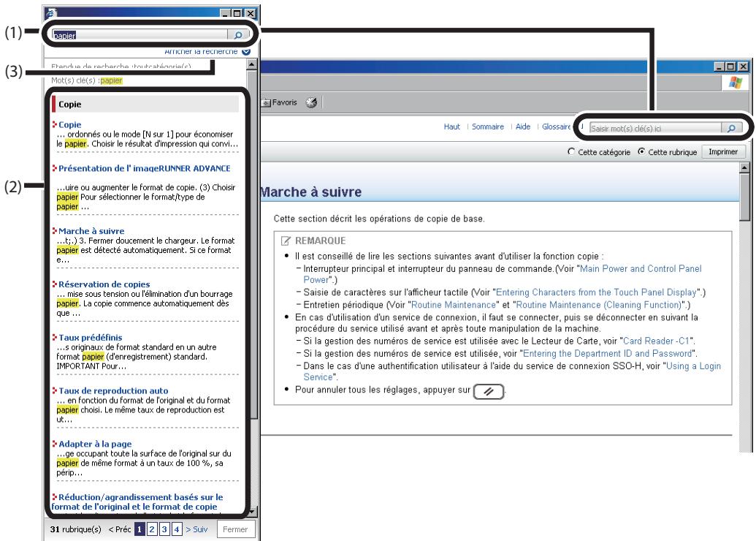Select current results page 1
Image resolution: width=756 pixels, height=541 pixels.
pyautogui.click(x=140, y=529)
